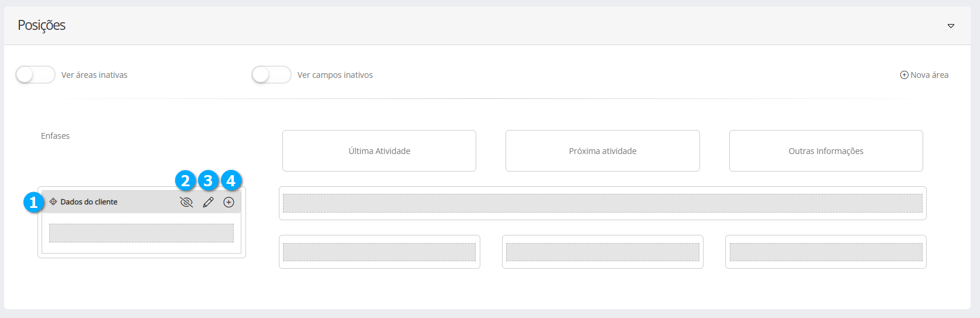Click the empty field slot inside Dados do cliente

tap(141, 233)
